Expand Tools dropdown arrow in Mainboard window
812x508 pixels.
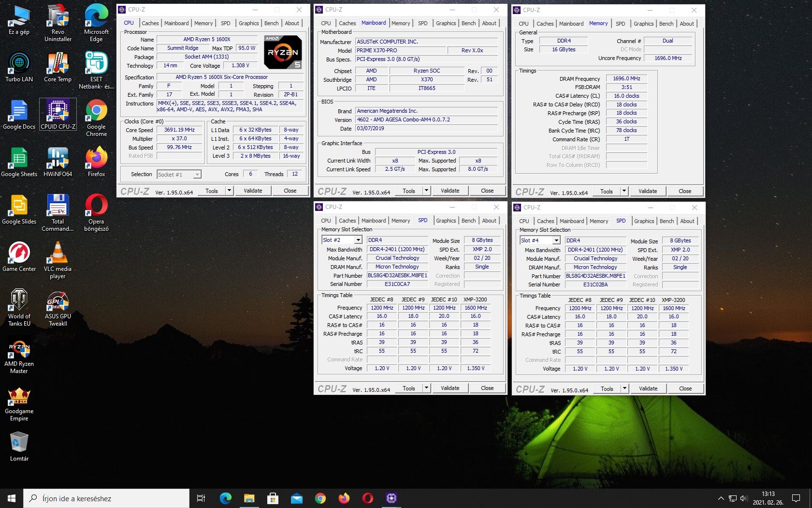click(426, 191)
